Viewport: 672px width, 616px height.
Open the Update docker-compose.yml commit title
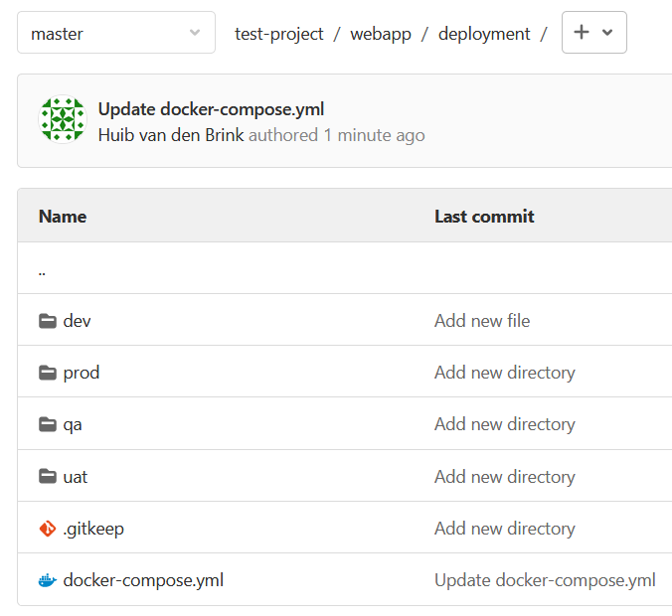tap(211, 109)
